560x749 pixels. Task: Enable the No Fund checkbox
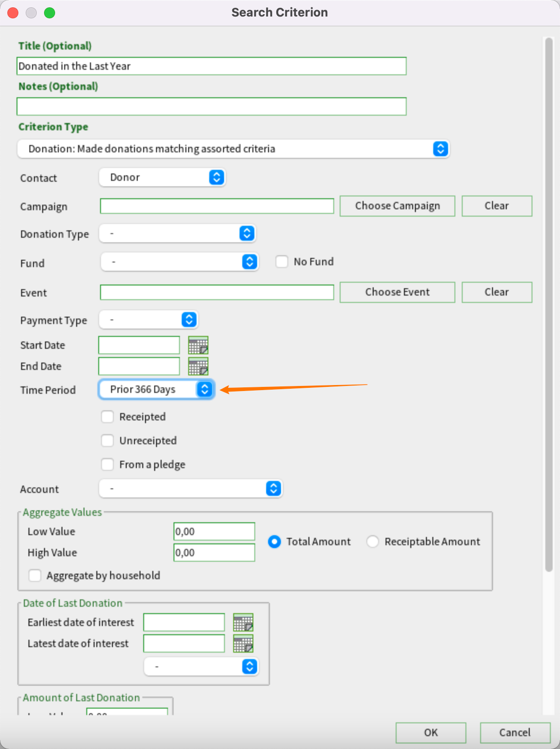click(282, 262)
